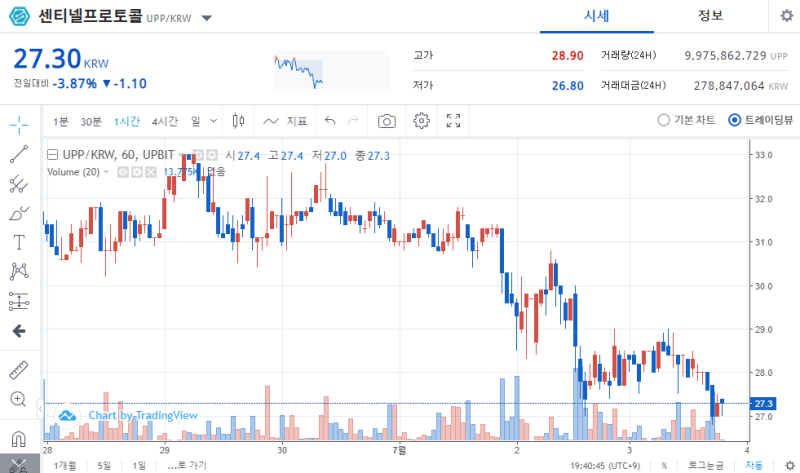
Task: Select the zoom in magnifier tool
Action: pyautogui.click(x=18, y=399)
